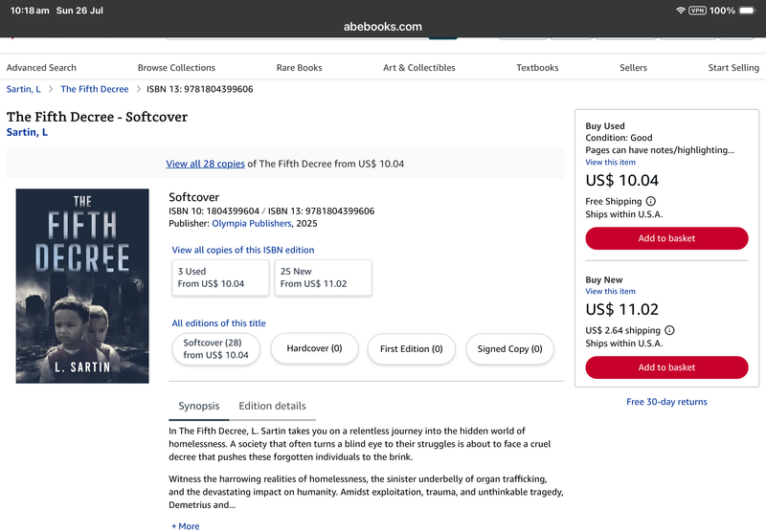The image size is (766, 532).
Task: Tap the abebooks.com address bar
Action: (x=382, y=27)
